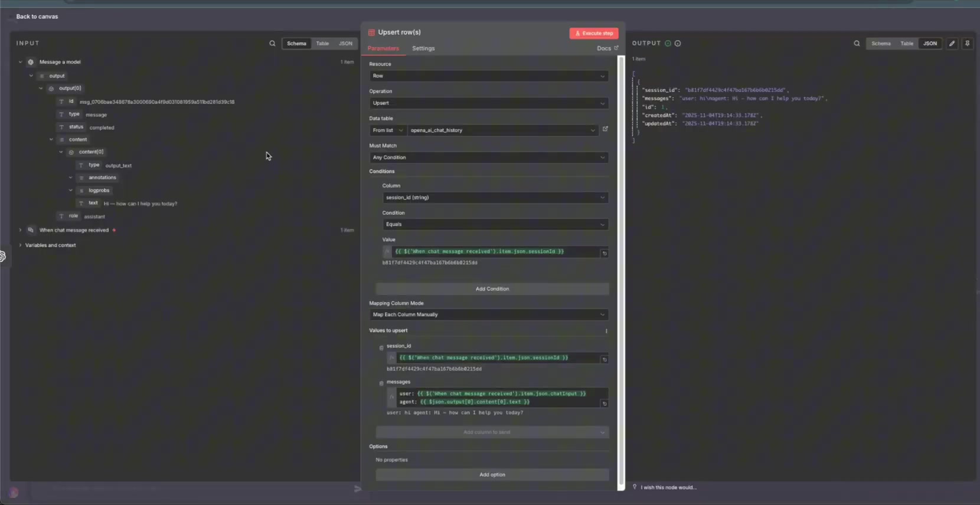Click I wish this node would... link
This screenshot has height=505, width=980.
pyautogui.click(x=668, y=487)
